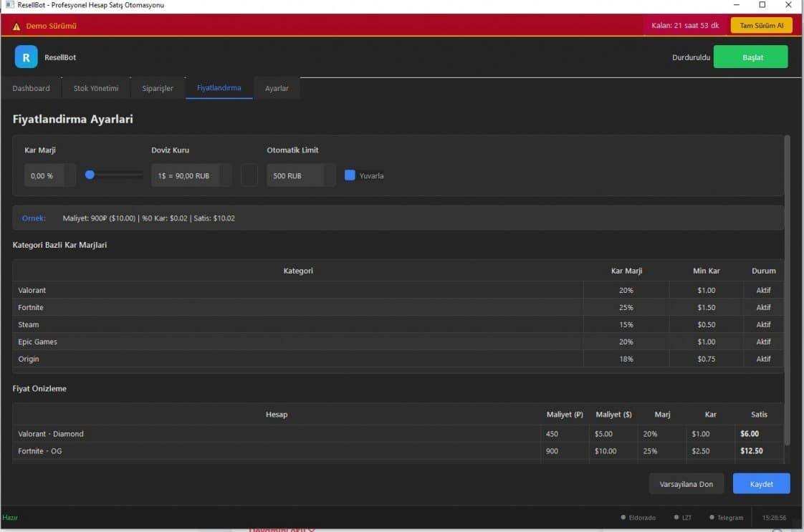Select the Valorant category row
Viewport: 804px width, 532px height.
pyautogui.click(x=398, y=290)
